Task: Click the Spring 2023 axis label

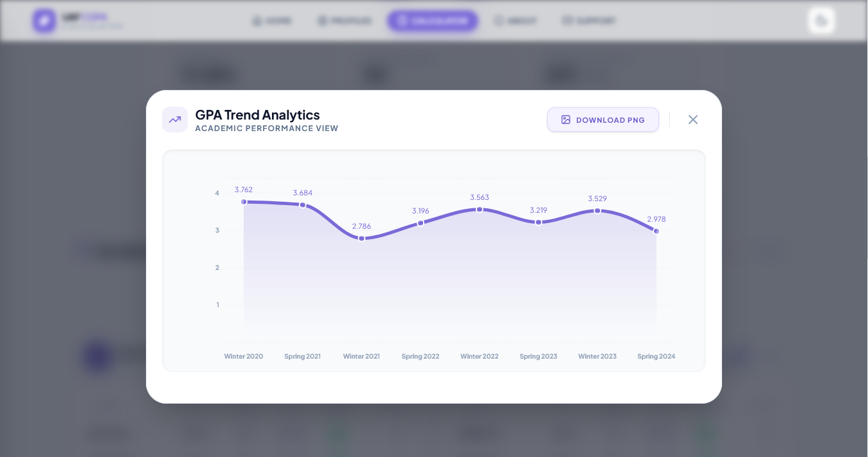Action: tap(538, 356)
